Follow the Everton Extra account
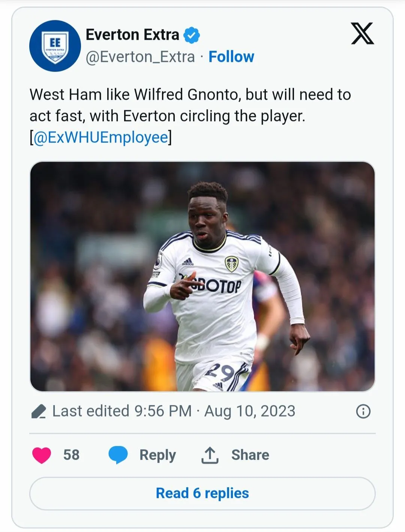Screen dimensions: 405x532 pos(231,57)
